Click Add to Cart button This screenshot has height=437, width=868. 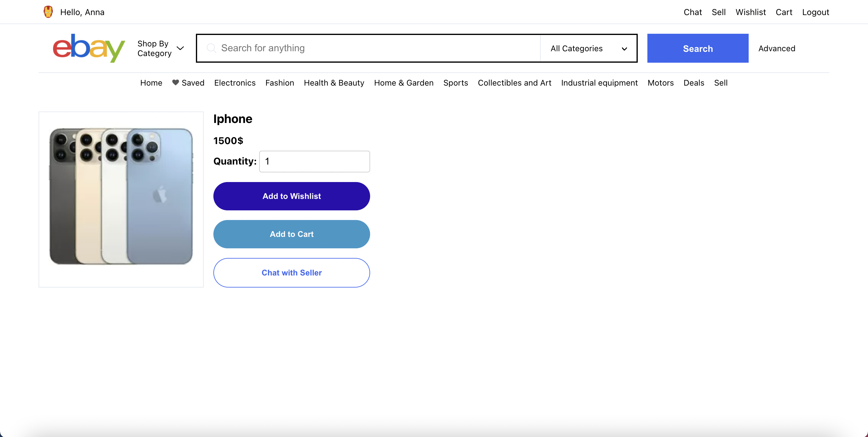(291, 234)
